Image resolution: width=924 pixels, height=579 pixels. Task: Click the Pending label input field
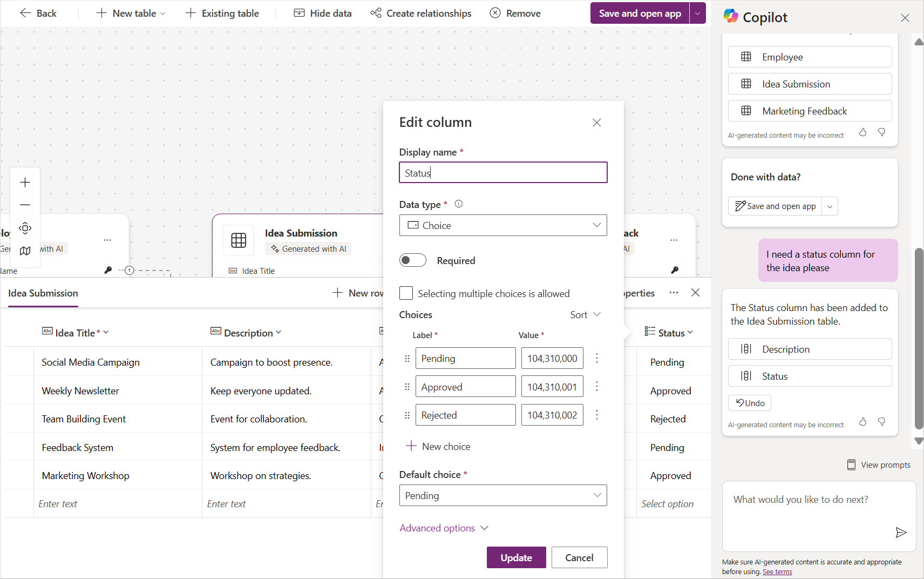tap(465, 358)
